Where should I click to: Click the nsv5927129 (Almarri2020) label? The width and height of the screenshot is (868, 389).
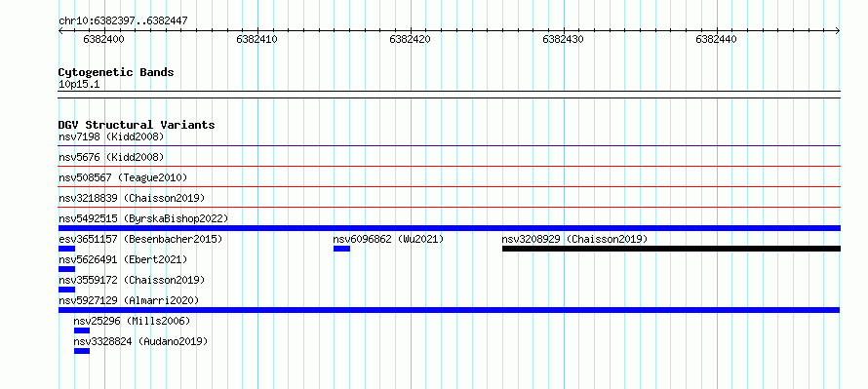click(129, 300)
